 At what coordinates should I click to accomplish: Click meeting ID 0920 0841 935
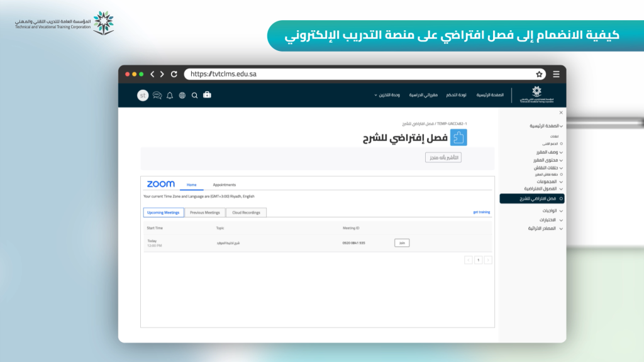coord(353,243)
